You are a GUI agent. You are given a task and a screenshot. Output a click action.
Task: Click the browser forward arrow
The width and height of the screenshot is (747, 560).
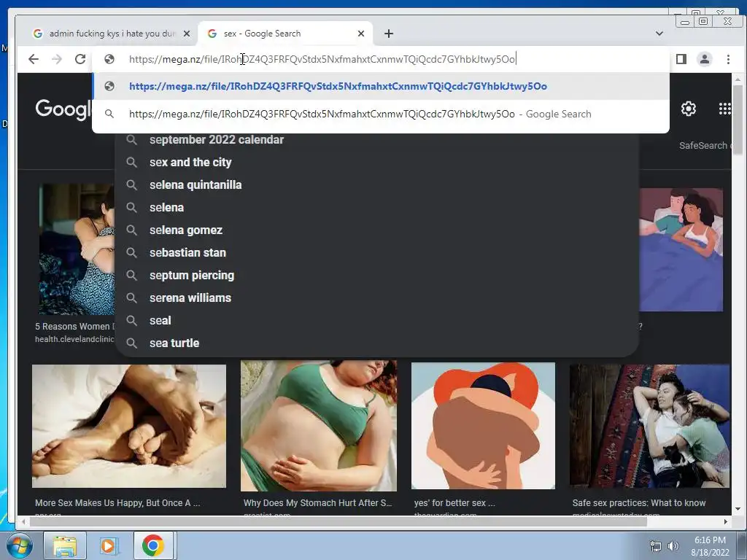(57, 59)
